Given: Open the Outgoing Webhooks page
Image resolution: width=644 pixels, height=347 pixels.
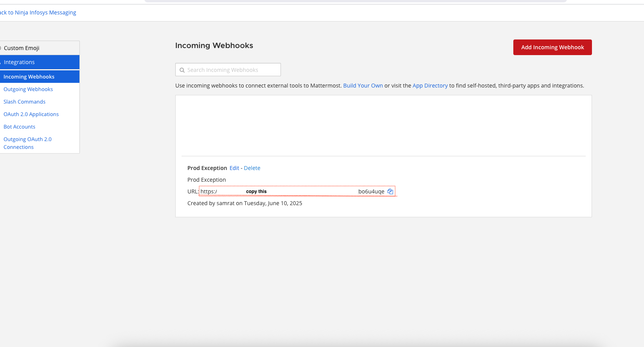Looking at the screenshot, I should pyautogui.click(x=28, y=89).
